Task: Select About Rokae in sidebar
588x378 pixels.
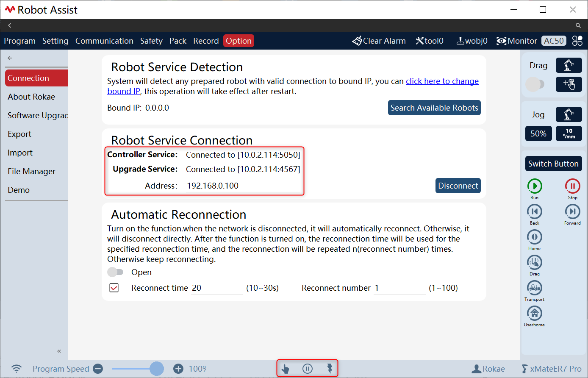Action: (x=31, y=97)
